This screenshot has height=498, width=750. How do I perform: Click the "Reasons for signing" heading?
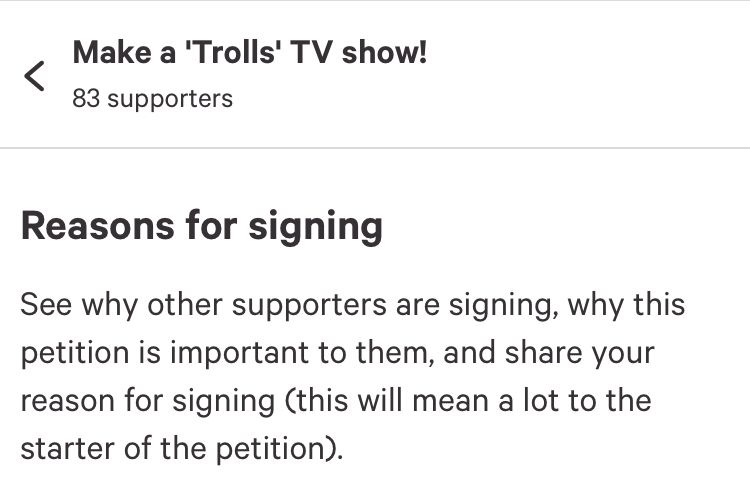(x=201, y=227)
